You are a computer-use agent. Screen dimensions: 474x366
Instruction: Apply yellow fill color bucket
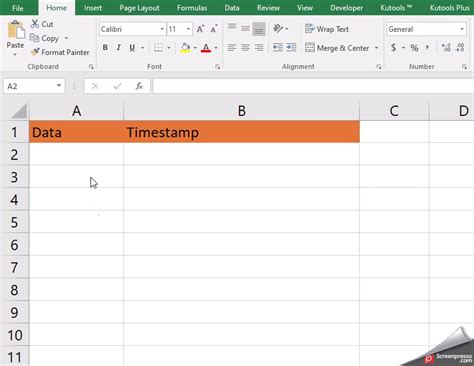coord(185,48)
